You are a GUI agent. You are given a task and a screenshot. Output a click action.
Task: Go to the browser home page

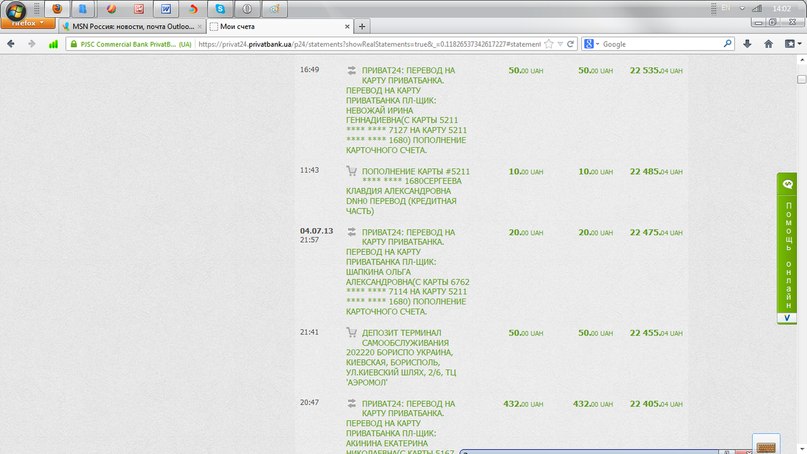tap(768, 44)
